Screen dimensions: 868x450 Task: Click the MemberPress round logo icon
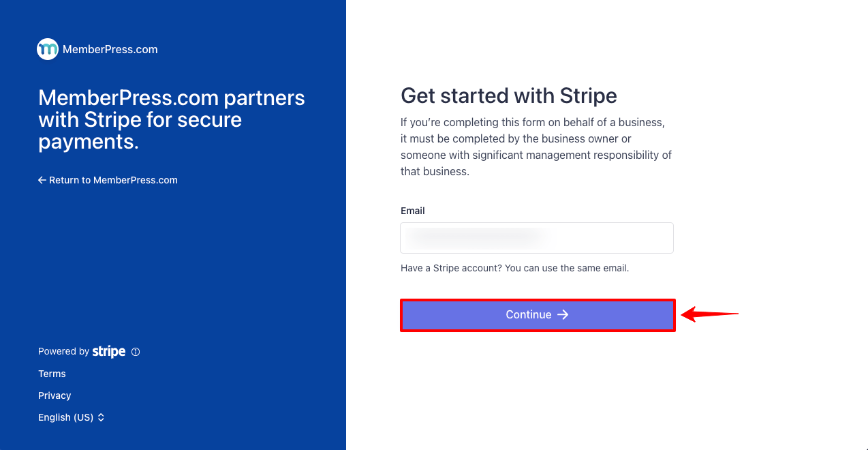48,49
